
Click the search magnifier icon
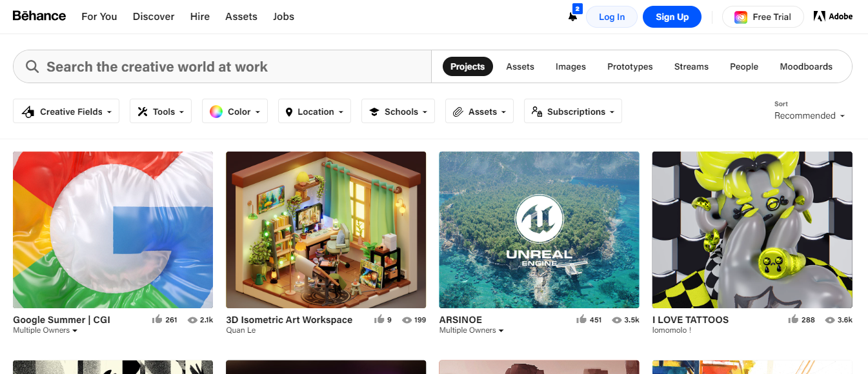tap(32, 66)
